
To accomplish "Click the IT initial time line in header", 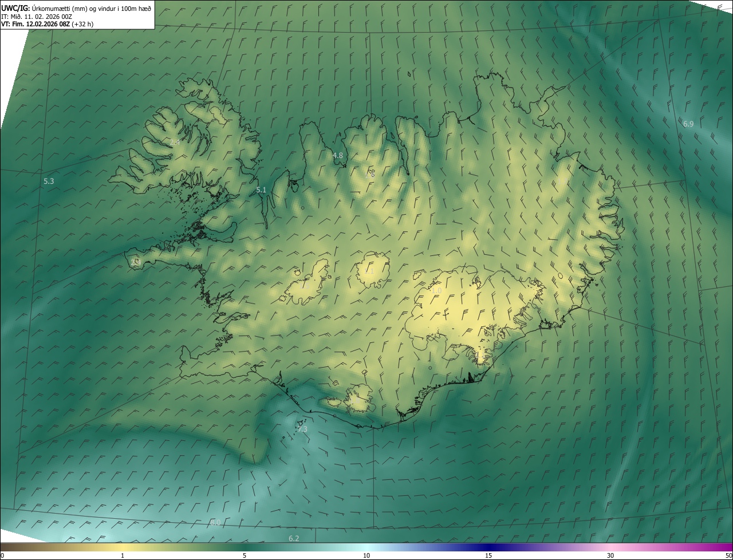I will pyautogui.click(x=37, y=17).
